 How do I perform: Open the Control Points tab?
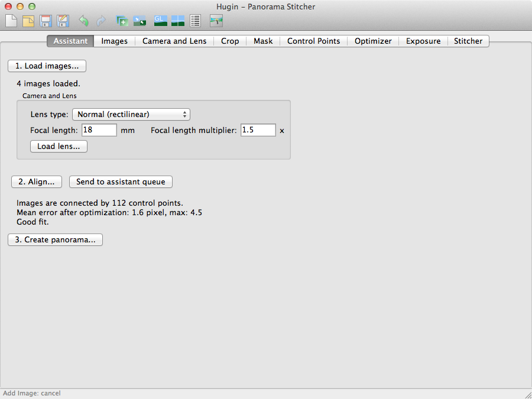coord(313,41)
